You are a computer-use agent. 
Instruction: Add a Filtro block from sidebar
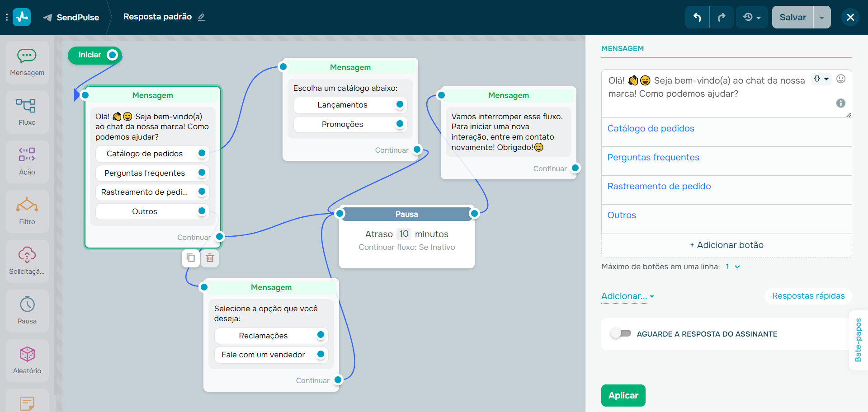(x=27, y=211)
